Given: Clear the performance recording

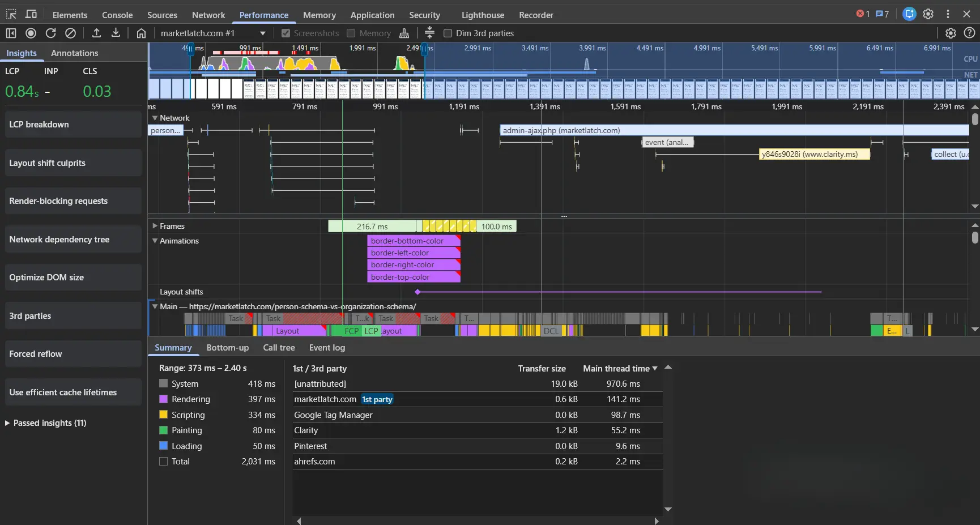Looking at the screenshot, I should [x=70, y=33].
